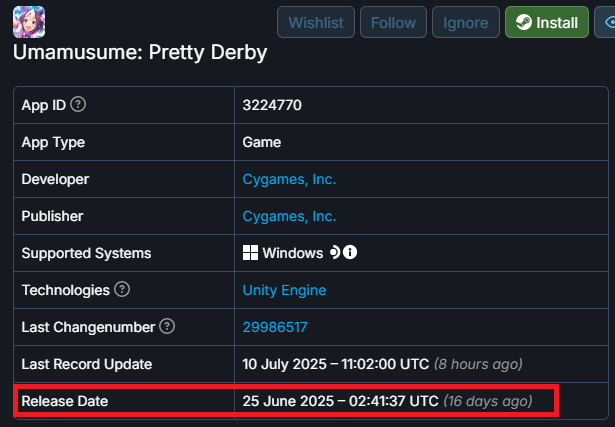Open Cygames, Inc. developer link
615x427 pixels.
pyautogui.click(x=289, y=179)
